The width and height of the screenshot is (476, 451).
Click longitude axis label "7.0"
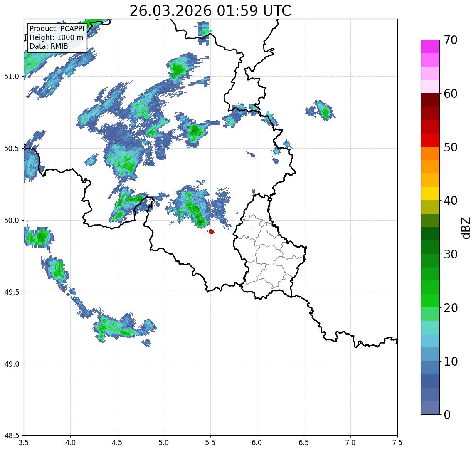(351, 443)
